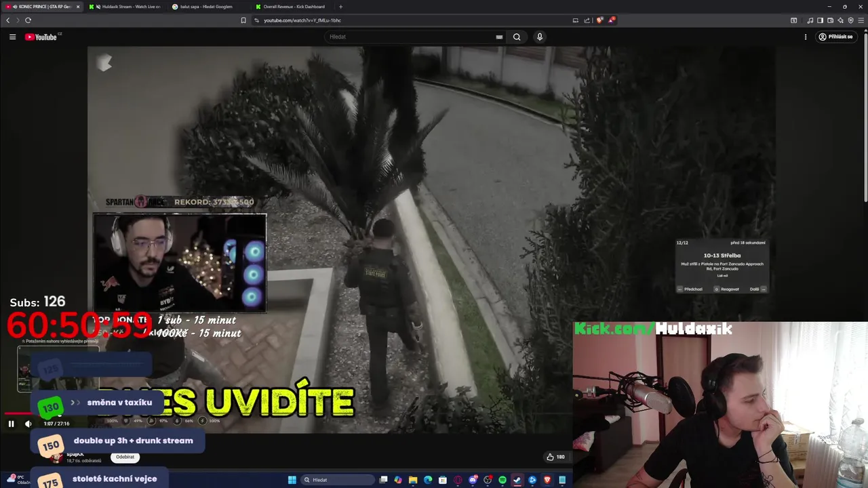868x488 pixels.
Task: Open YouTube settings three-dot menu
Action: (806, 37)
